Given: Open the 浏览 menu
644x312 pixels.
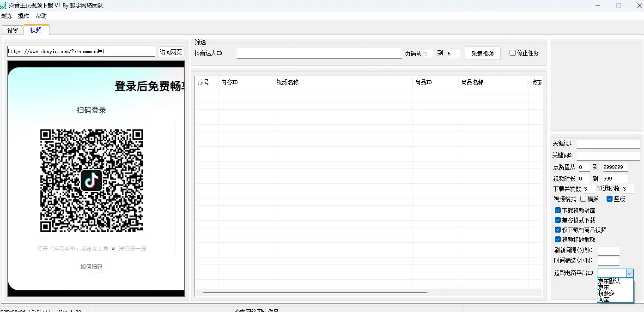Looking at the screenshot, I should coord(6,16).
